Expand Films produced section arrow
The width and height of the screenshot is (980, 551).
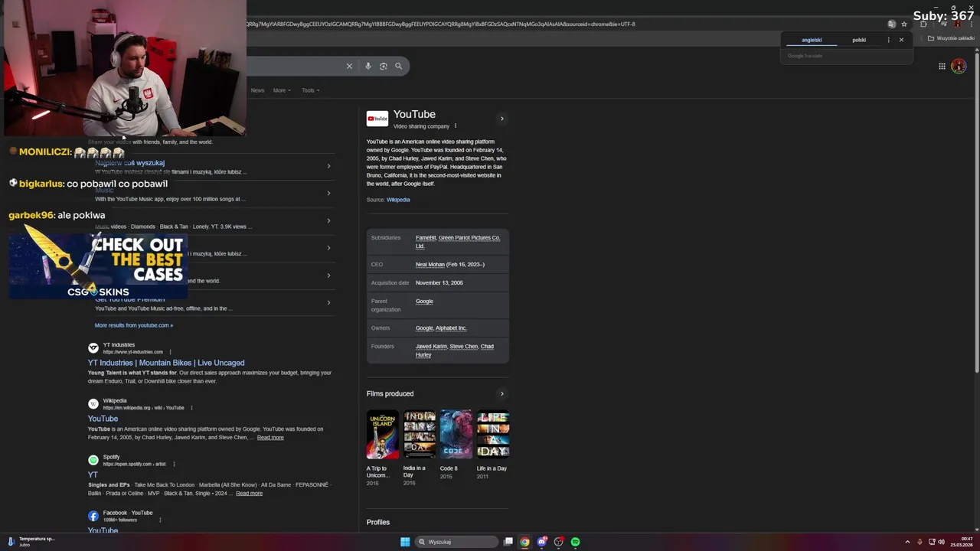[502, 394]
